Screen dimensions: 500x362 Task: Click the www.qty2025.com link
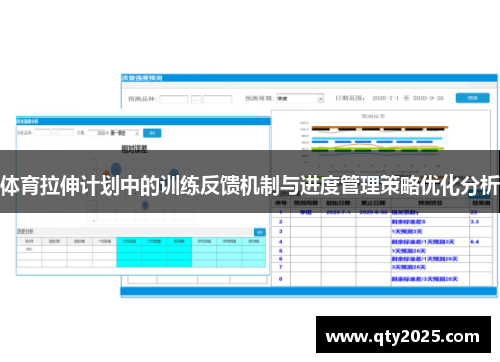click(403, 336)
